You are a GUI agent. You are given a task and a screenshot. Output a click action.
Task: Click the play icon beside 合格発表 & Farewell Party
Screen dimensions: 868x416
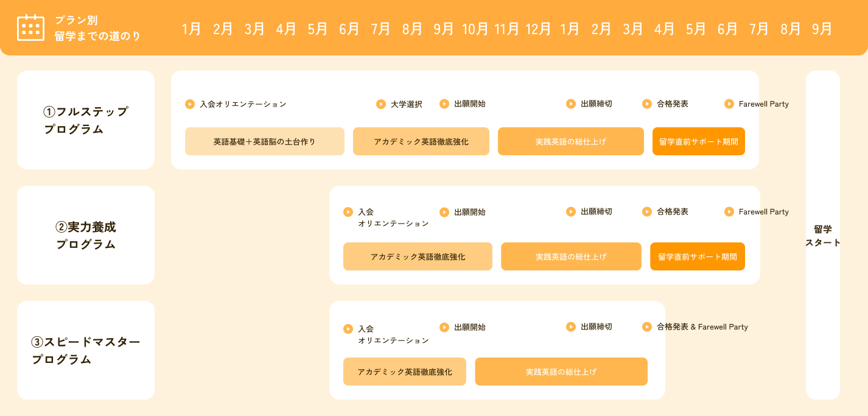[647, 327]
